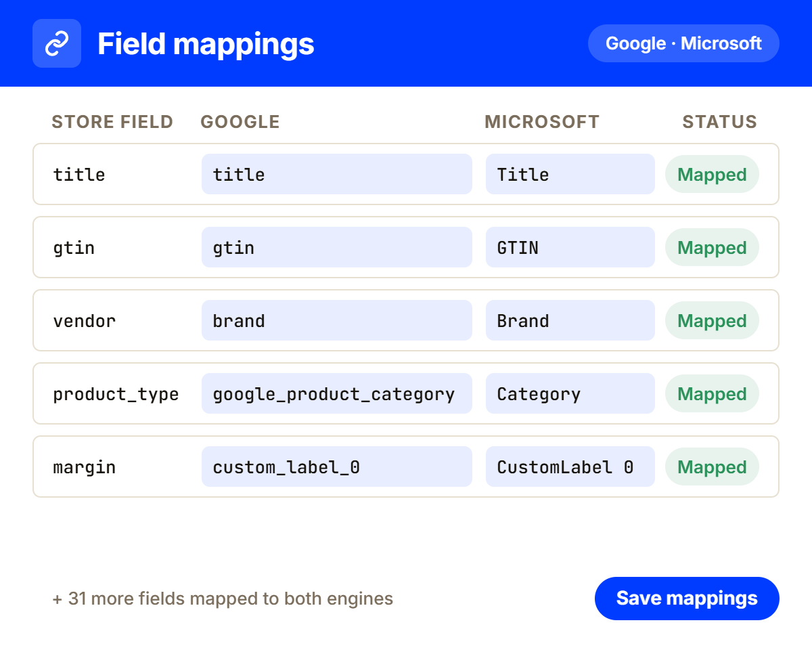This screenshot has height=650, width=812.
Task: Select the store field 'title'
Action: tap(79, 175)
